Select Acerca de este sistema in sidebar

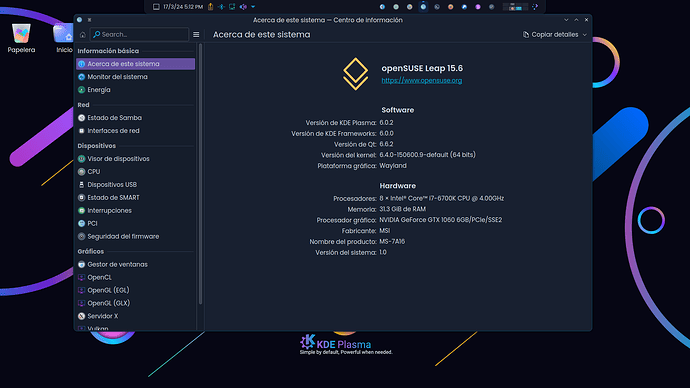[x=136, y=64]
